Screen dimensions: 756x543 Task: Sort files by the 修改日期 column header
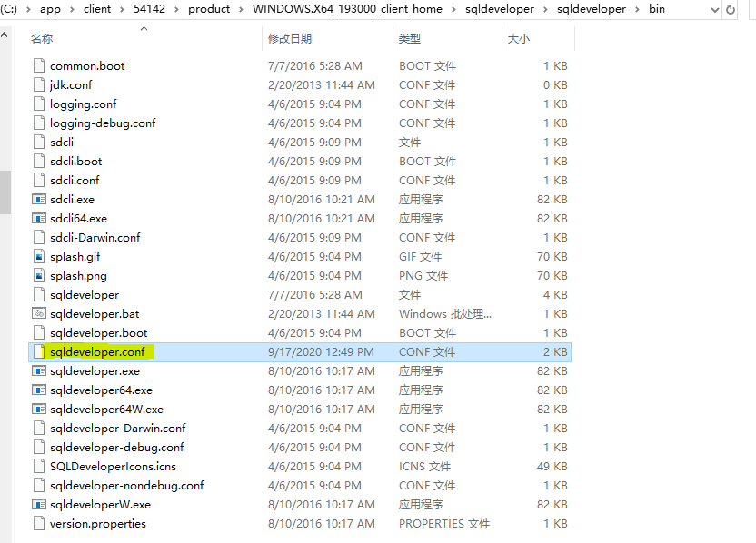tap(290, 38)
